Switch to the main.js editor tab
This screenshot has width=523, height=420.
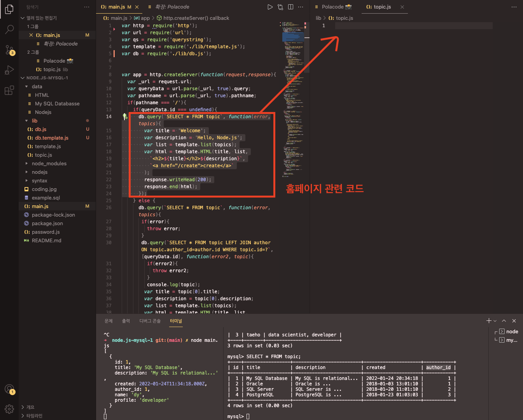click(x=116, y=7)
